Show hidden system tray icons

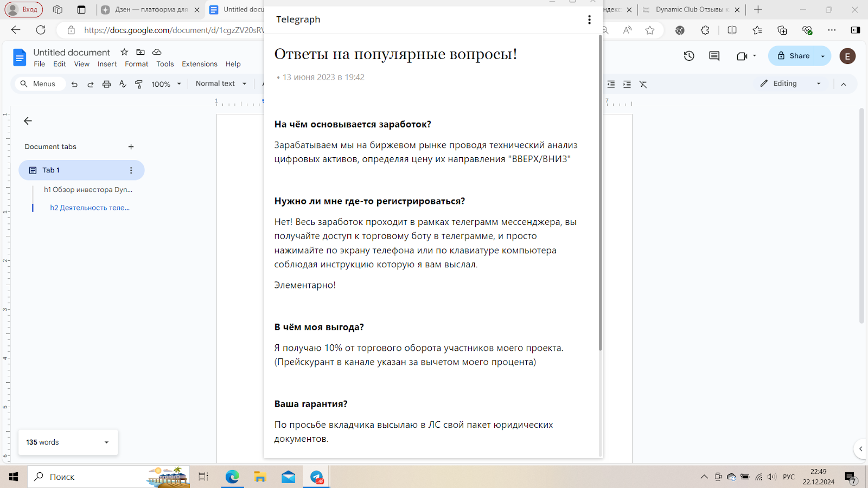pos(704,477)
